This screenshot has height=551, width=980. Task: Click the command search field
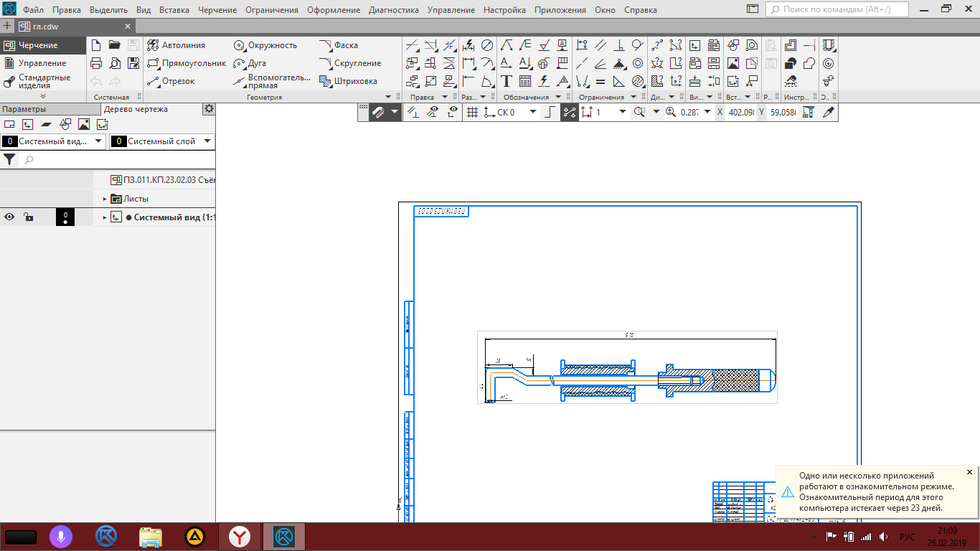coord(838,10)
